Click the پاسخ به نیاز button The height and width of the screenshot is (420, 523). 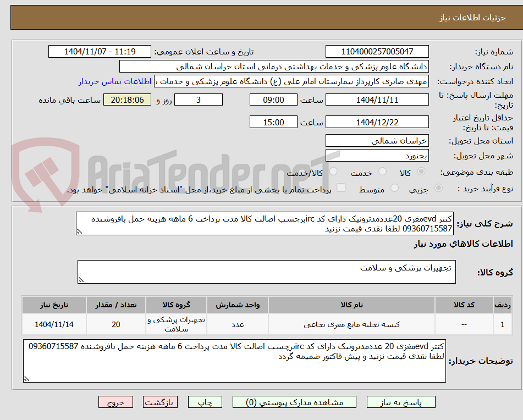[x=401, y=402]
